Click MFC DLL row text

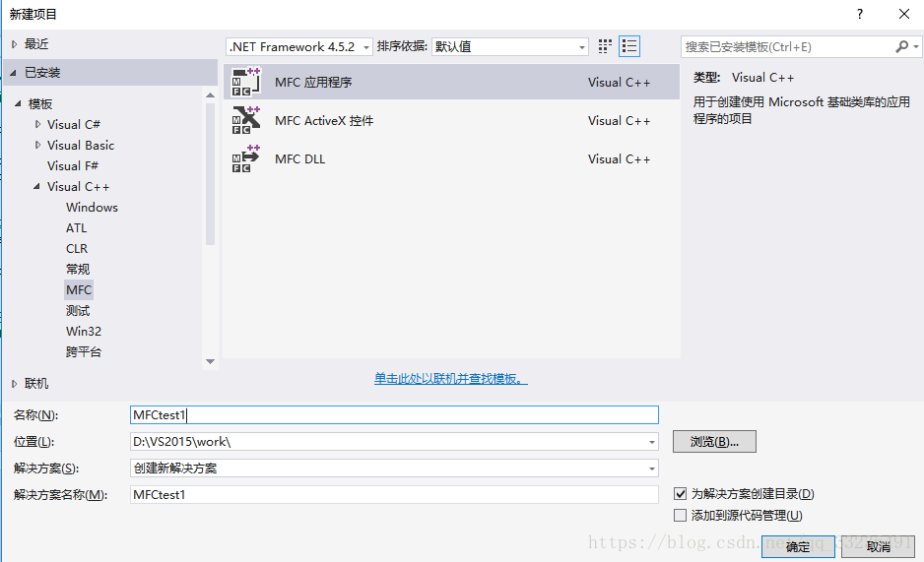pyautogui.click(x=299, y=158)
